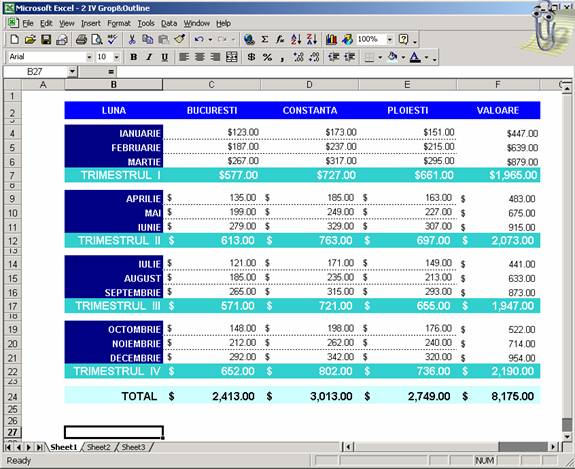Expand the Name Box B27 dropdown
The height and width of the screenshot is (469, 575).
tap(72, 72)
